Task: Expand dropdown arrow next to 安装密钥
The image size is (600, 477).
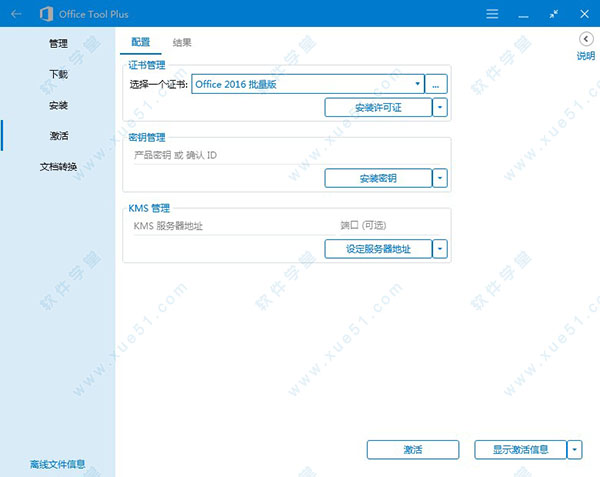Action: pos(440,178)
